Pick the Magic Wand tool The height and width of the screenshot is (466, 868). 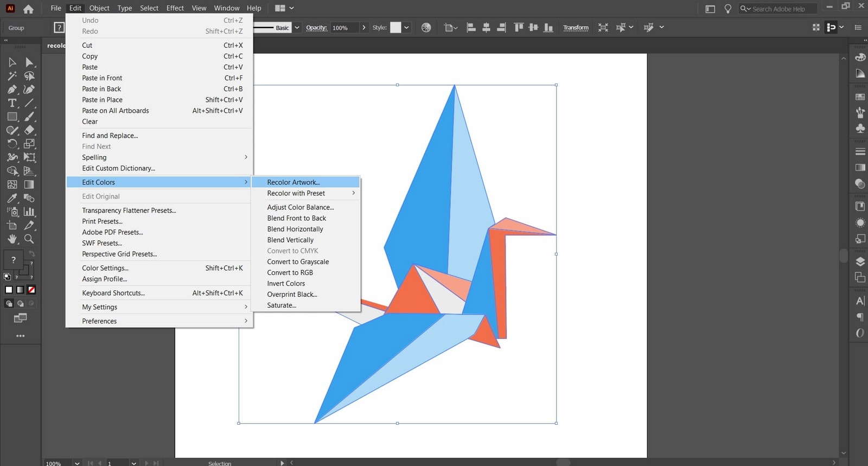[12, 76]
